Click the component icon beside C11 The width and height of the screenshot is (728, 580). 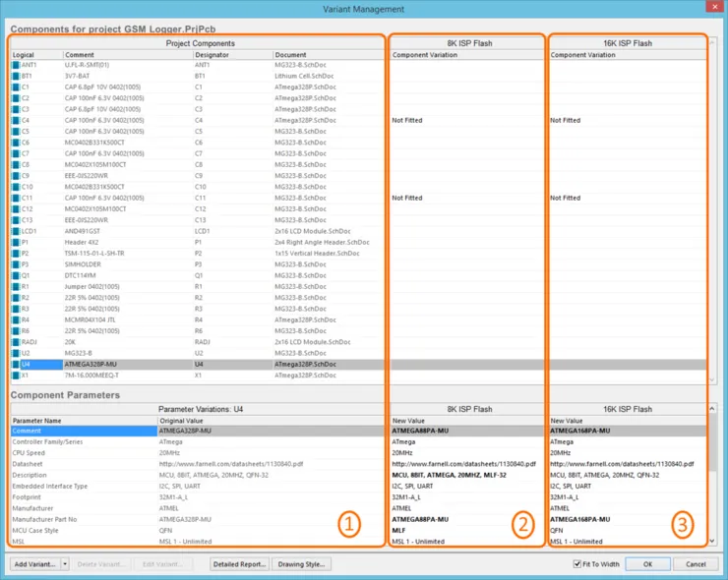[16, 199]
